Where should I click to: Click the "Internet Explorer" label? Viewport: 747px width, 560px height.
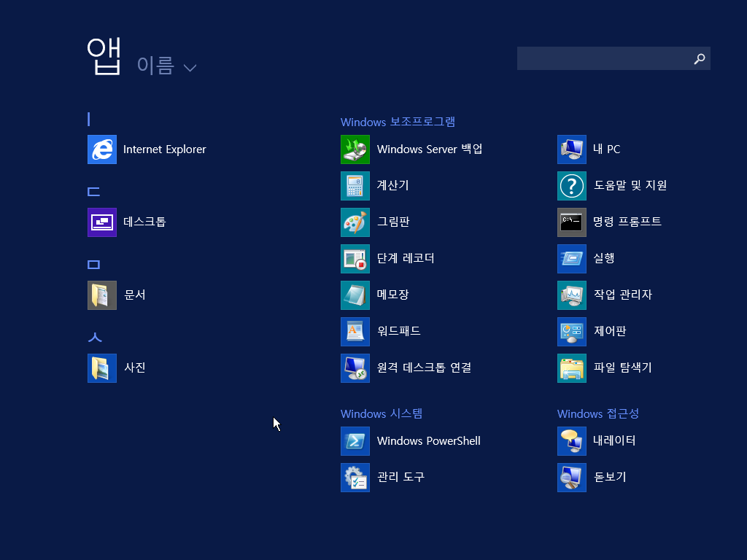pyautogui.click(x=165, y=149)
